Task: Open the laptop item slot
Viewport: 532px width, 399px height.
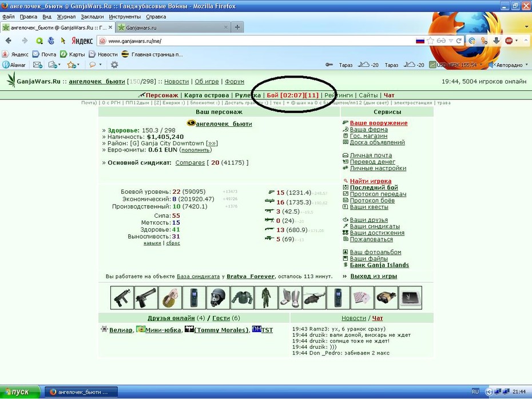Action: point(411,298)
